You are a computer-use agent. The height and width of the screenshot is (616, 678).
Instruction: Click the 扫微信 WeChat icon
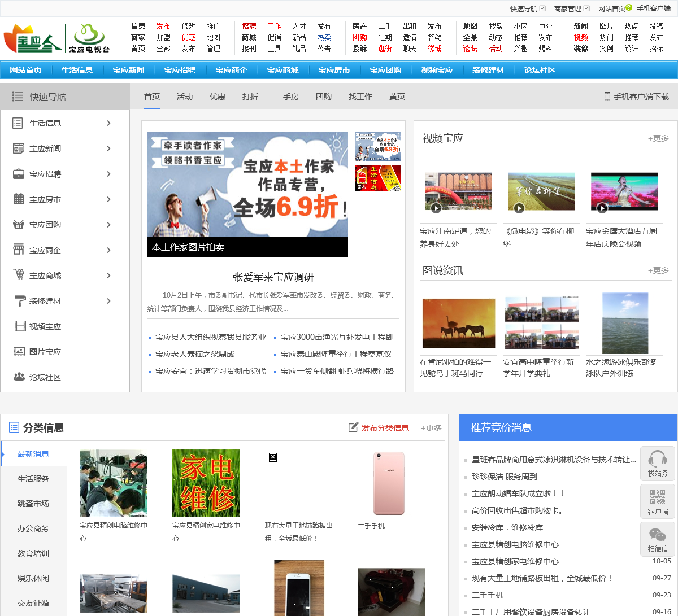(x=658, y=534)
